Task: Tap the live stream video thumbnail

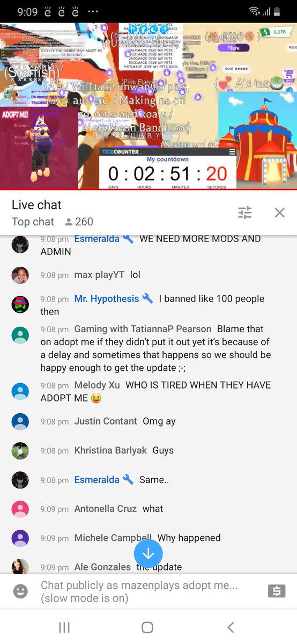Action: (148, 106)
